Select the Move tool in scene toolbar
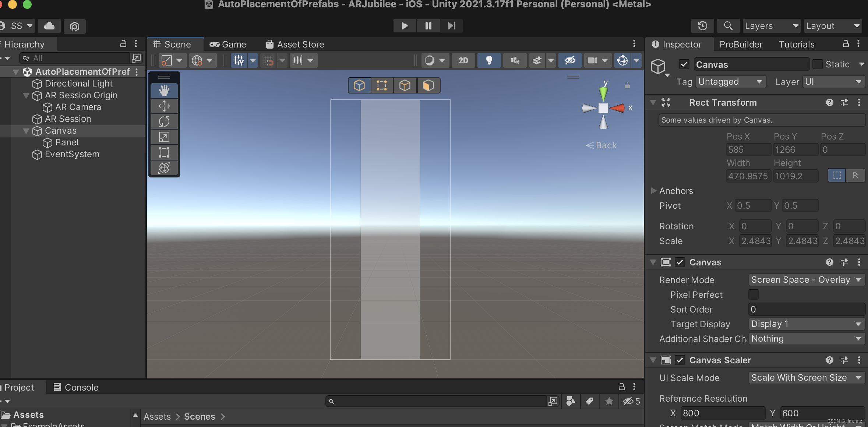This screenshot has height=427, width=868. click(164, 106)
